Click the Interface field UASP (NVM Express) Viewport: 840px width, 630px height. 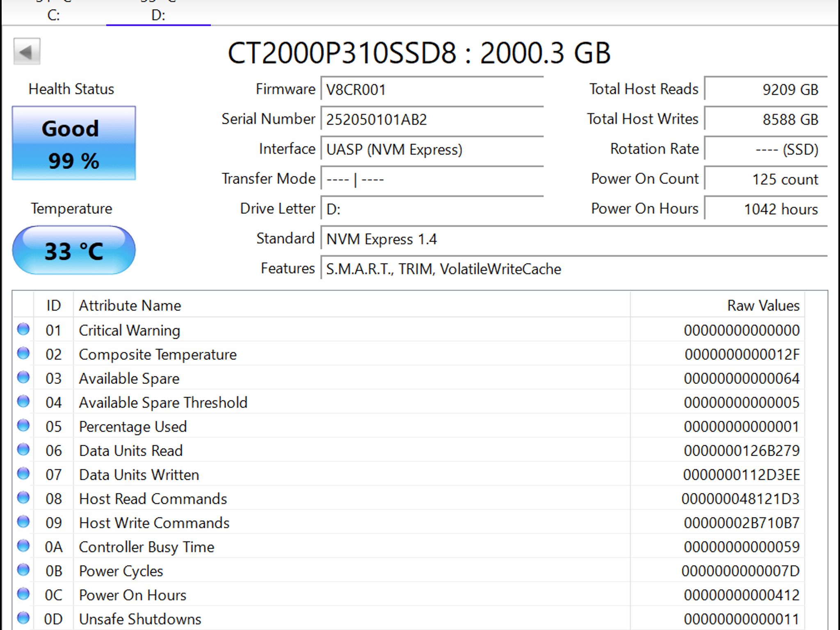point(432,149)
